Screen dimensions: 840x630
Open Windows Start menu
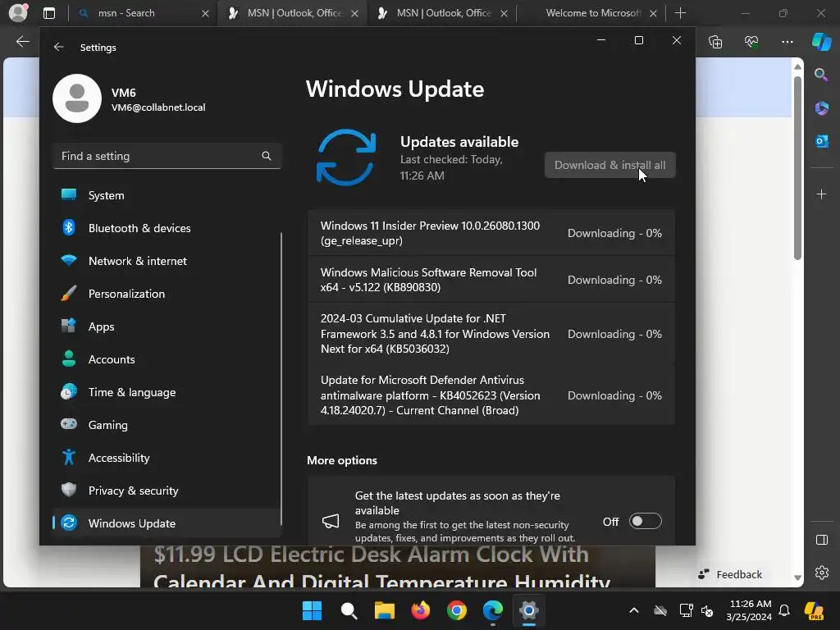click(312, 610)
